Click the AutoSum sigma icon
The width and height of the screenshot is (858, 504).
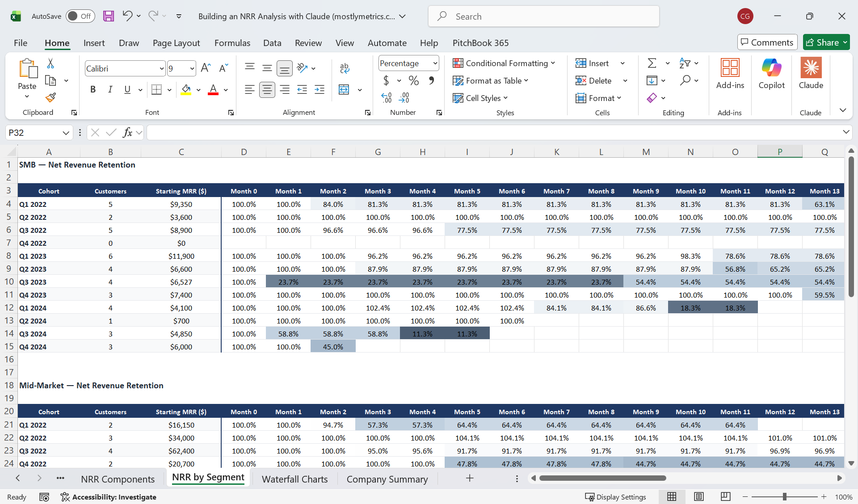tap(652, 63)
